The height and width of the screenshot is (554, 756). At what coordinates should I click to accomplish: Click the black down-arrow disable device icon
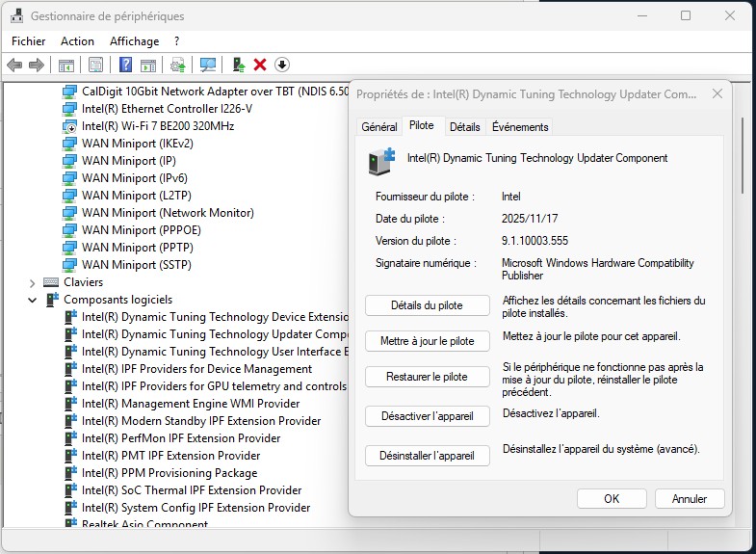pyautogui.click(x=282, y=65)
